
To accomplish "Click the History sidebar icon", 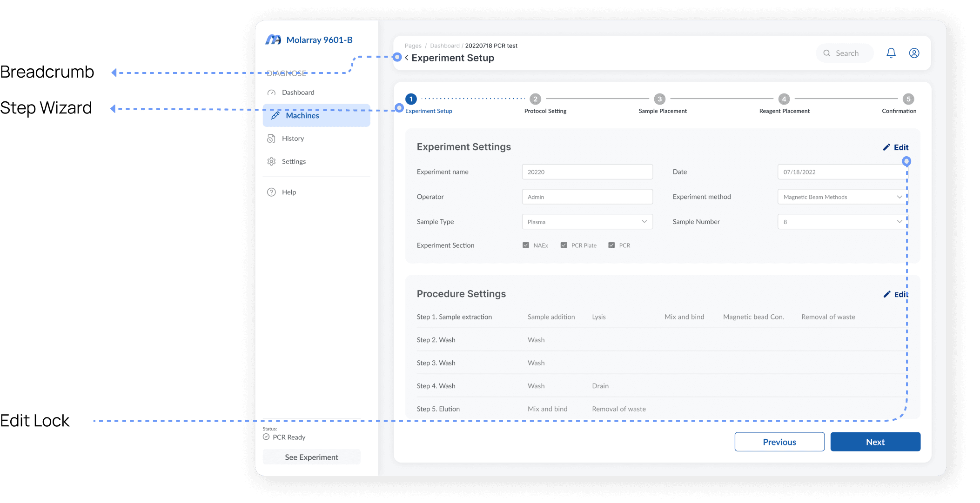I will click(271, 139).
